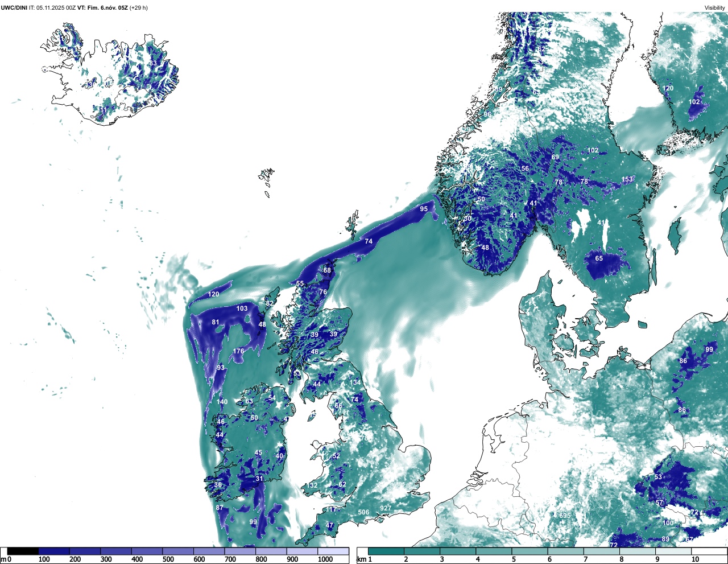The image size is (728, 564).
Task: Click the 500–600 m purple legend swatch
Action: [x=178, y=551]
